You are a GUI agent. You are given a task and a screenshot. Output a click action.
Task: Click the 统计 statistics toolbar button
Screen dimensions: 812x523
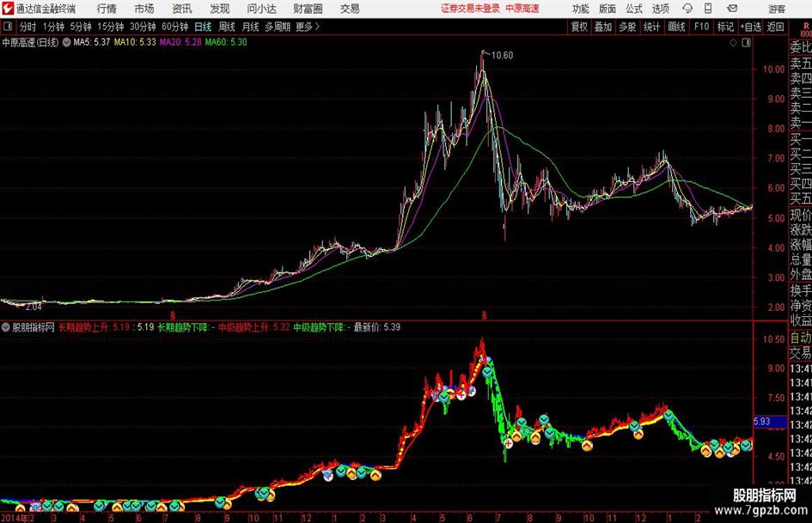tap(651, 27)
